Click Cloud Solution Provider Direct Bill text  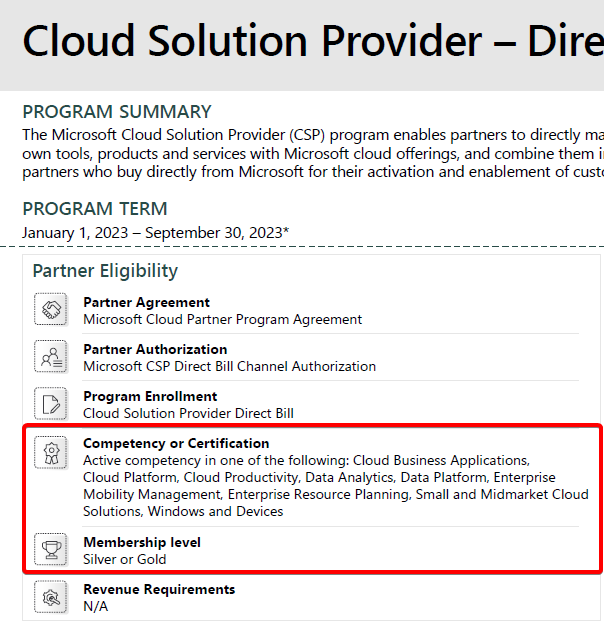188,413
